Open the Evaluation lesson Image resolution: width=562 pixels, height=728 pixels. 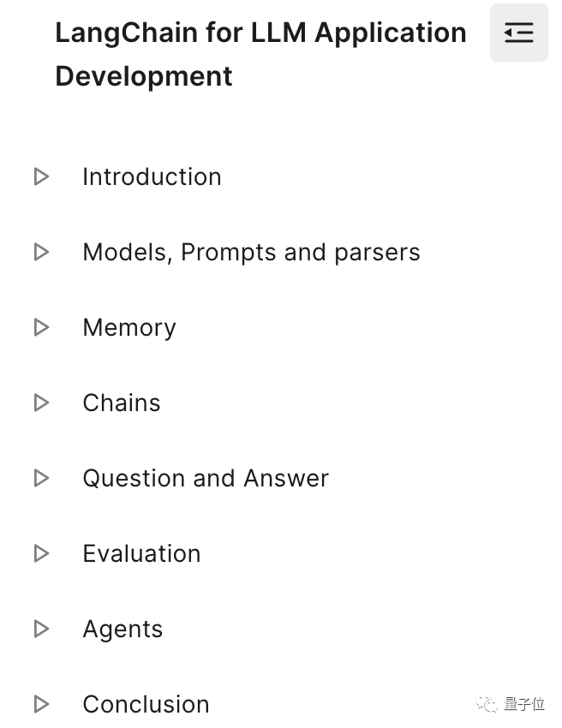tap(141, 553)
